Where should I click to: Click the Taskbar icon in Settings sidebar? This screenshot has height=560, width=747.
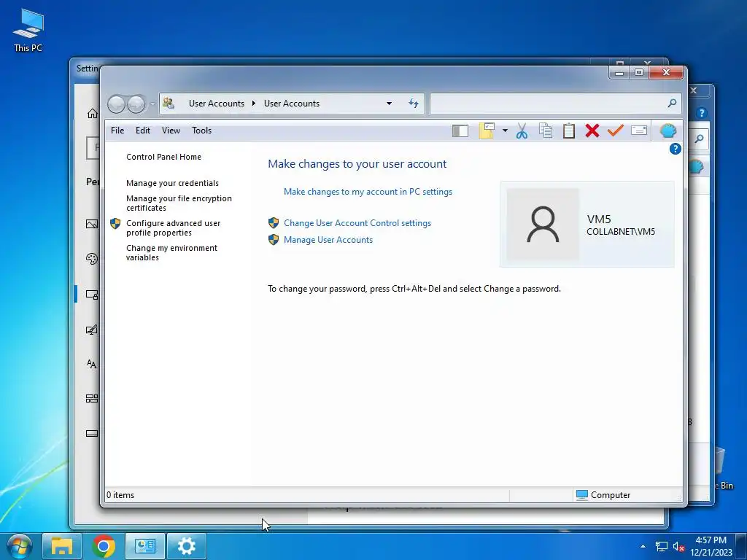92,433
